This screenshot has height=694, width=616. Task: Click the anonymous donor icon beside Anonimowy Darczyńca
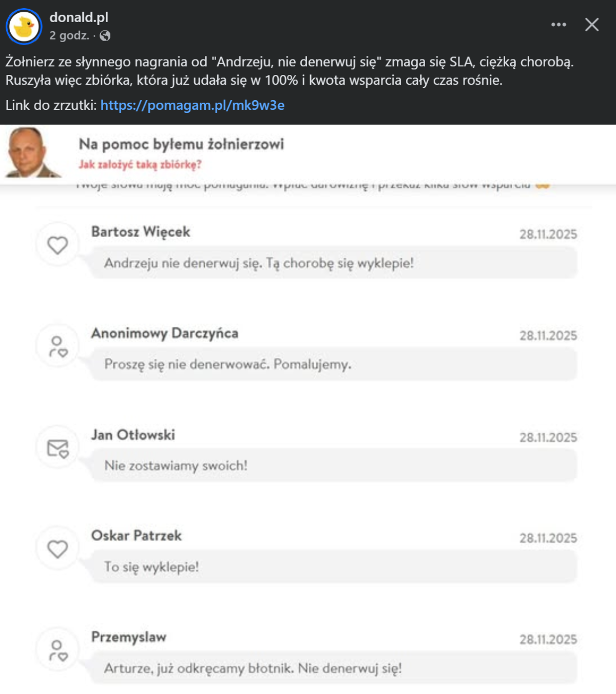click(x=57, y=346)
